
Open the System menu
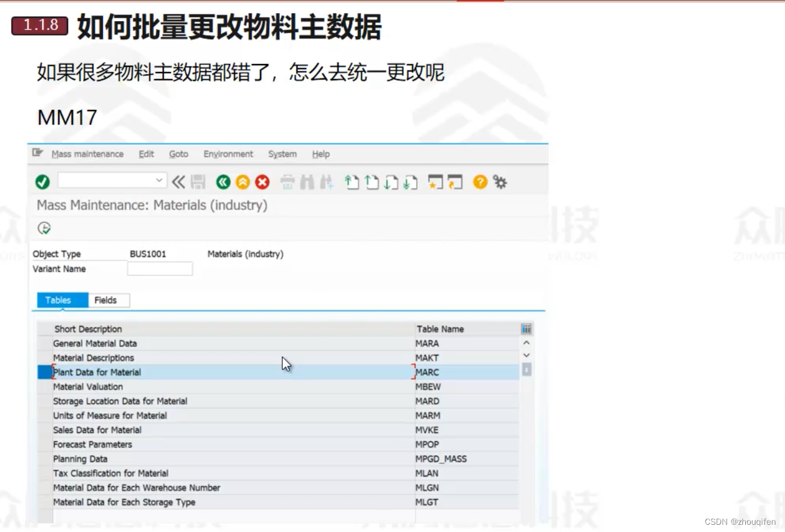point(282,154)
